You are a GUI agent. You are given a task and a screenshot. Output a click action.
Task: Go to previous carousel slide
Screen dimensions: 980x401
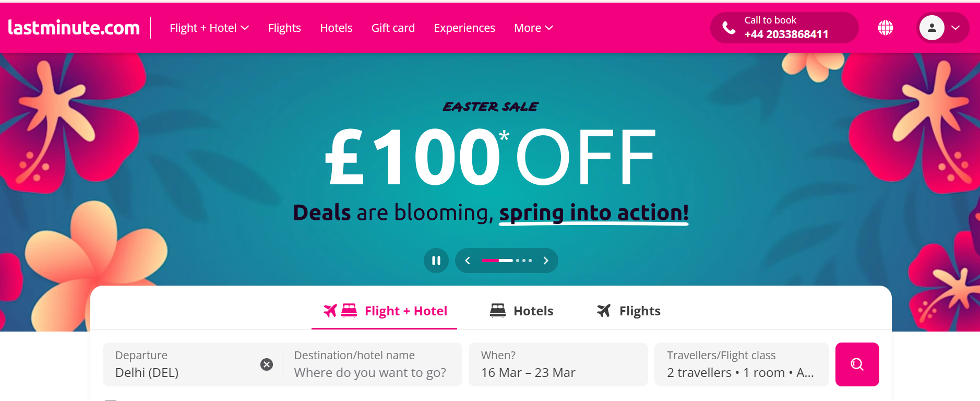point(468,261)
